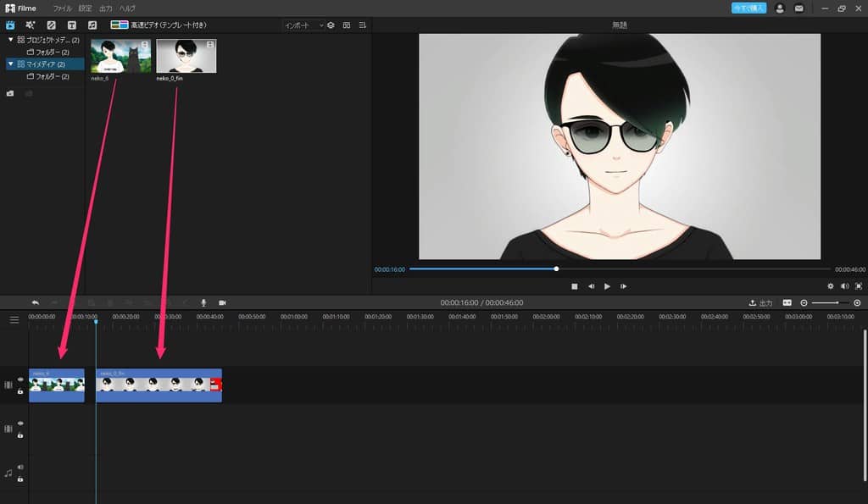This screenshot has width=868, height=504.
Task: Switch media panel to grid view
Action: pyautogui.click(x=347, y=25)
